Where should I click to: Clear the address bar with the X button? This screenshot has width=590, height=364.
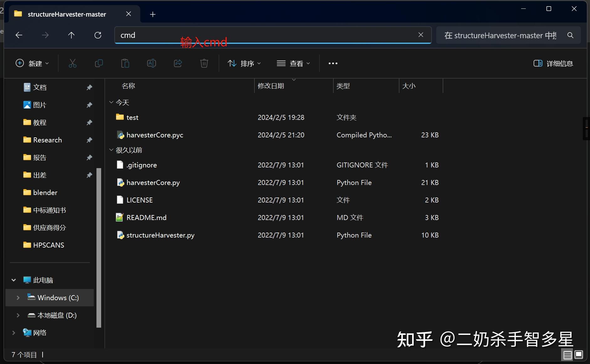point(421,35)
